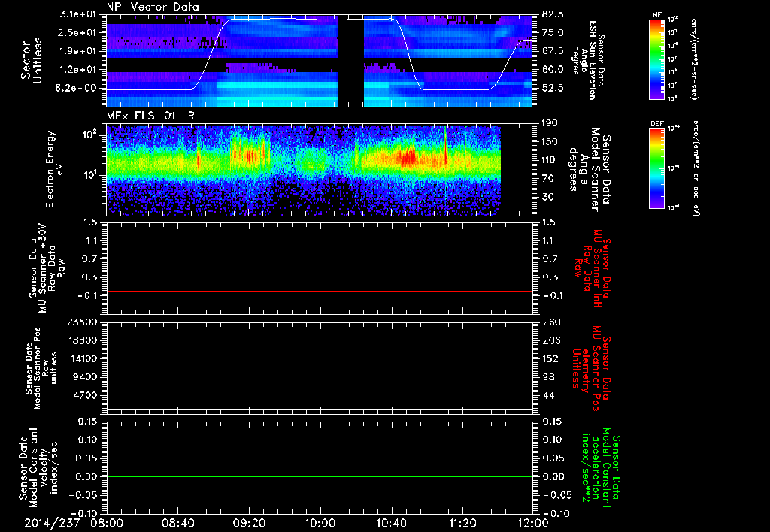The height and width of the screenshot is (532, 770).
Task: Click the 11:20 time axis label
Action: point(462,522)
